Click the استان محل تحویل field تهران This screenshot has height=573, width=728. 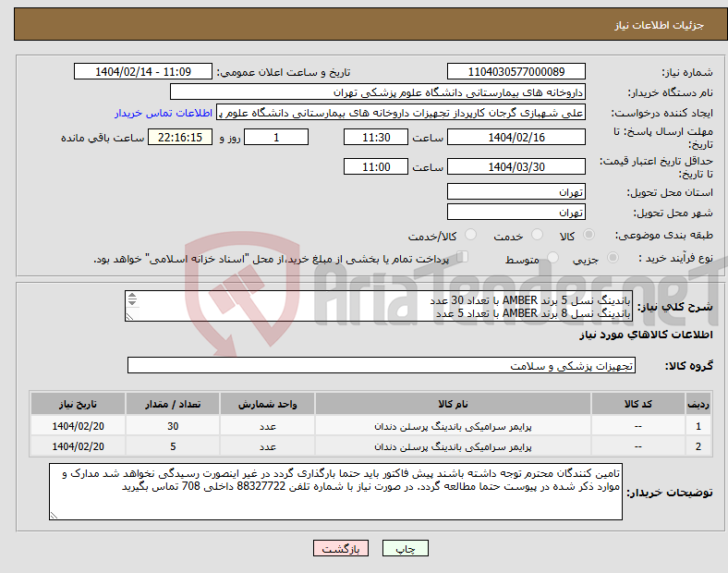[516, 191]
